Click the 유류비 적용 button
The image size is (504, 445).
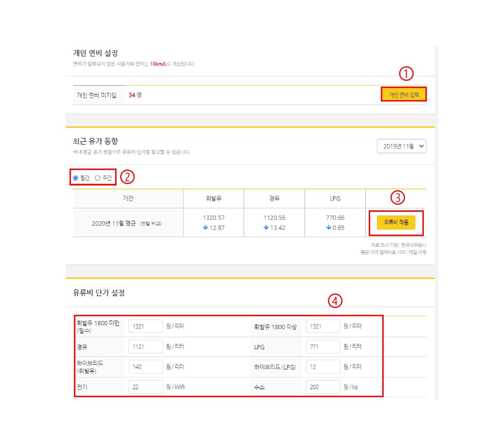tap(396, 222)
